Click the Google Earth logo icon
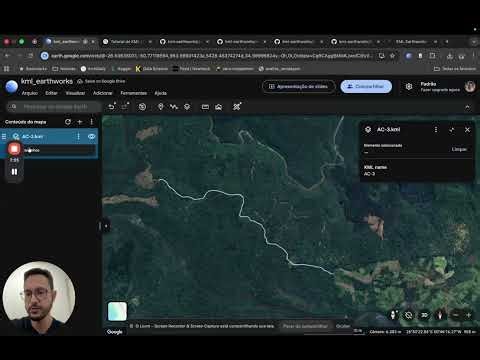 click(12, 87)
